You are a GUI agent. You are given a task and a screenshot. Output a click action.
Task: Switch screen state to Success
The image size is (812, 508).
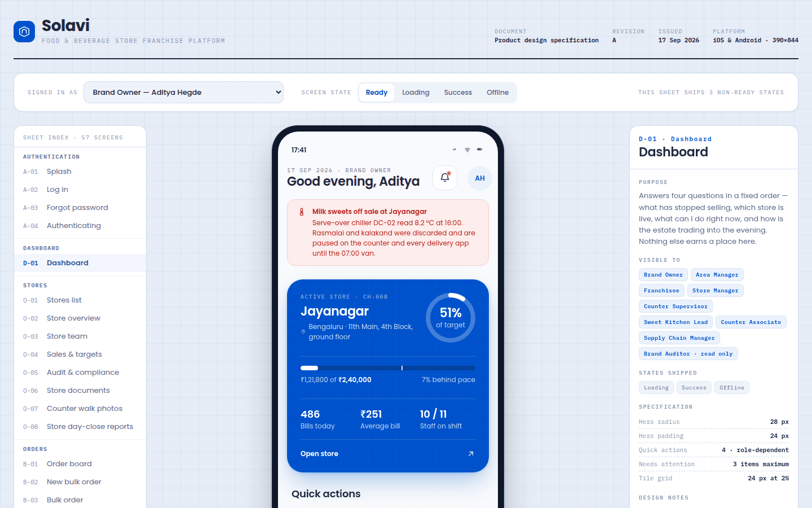[x=458, y=93]
